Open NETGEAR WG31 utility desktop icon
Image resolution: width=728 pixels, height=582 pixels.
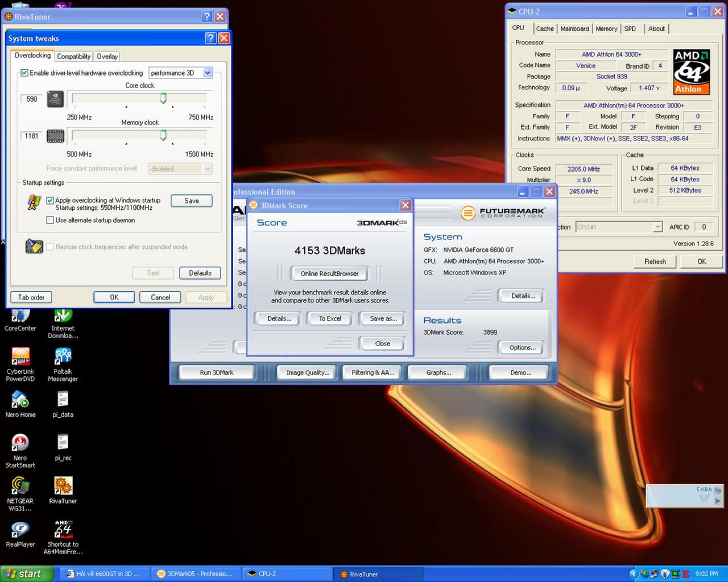pos(20,493)
